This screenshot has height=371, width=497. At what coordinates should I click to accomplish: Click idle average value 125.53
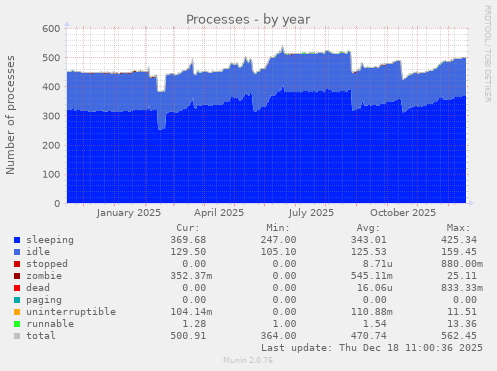coord(369,252)
